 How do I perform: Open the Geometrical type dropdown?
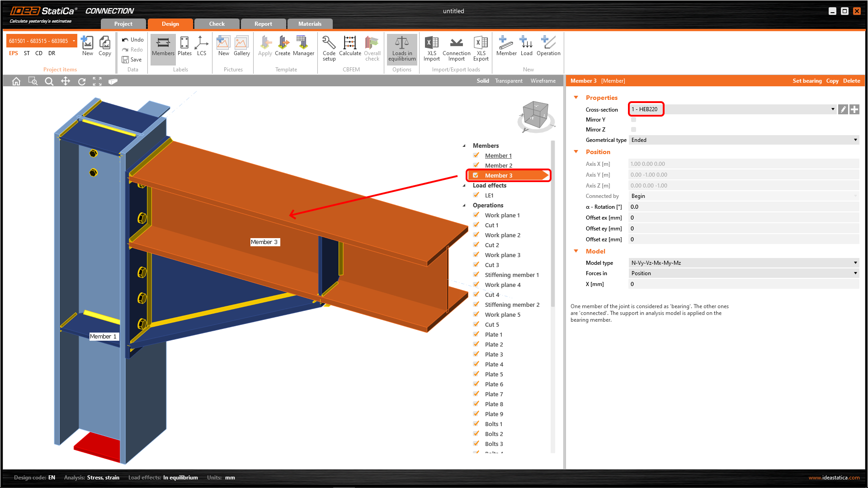pos(744,140)
